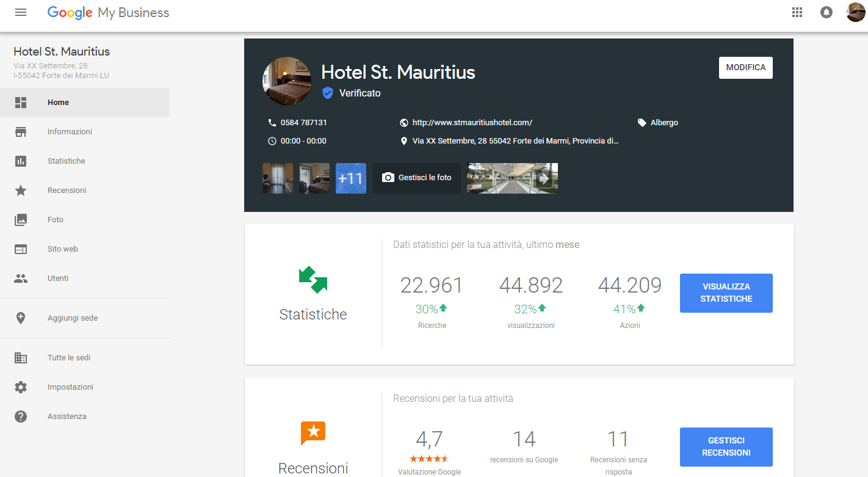This screenshot has width=868, height=477.
Task: Open the account profile avatar
Action: [856, 12]
